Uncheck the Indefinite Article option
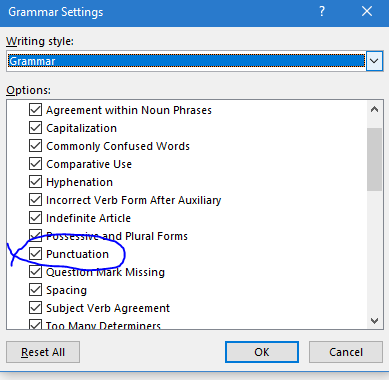Screen dimensions: 389x380 click(35, 218)
